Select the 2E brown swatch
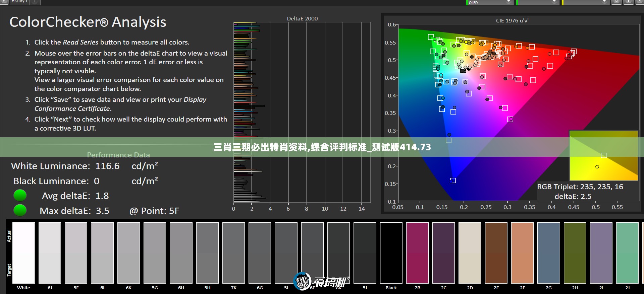Screen dimensions: 644x294 pyautogui.click(x=496, y=253)
